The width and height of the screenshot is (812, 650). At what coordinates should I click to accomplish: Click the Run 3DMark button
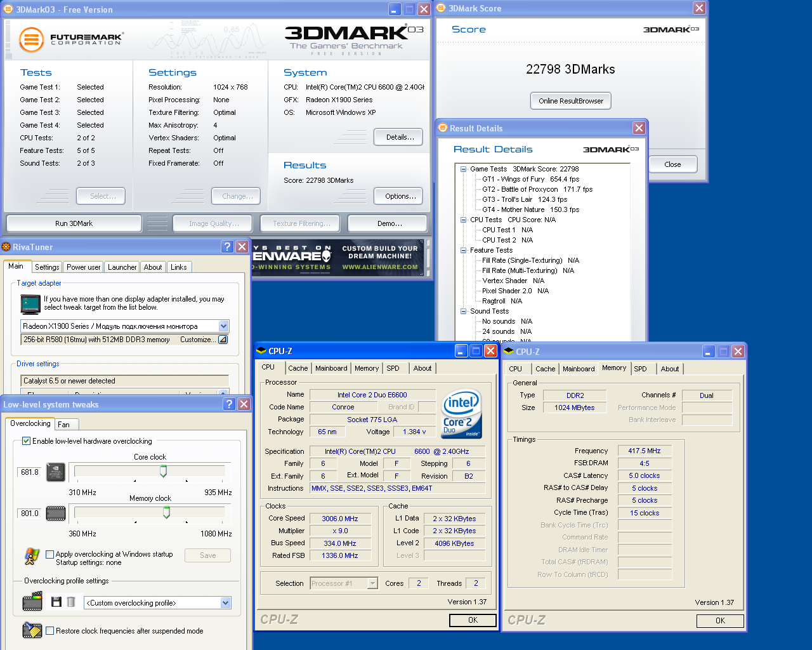[74, 223]
